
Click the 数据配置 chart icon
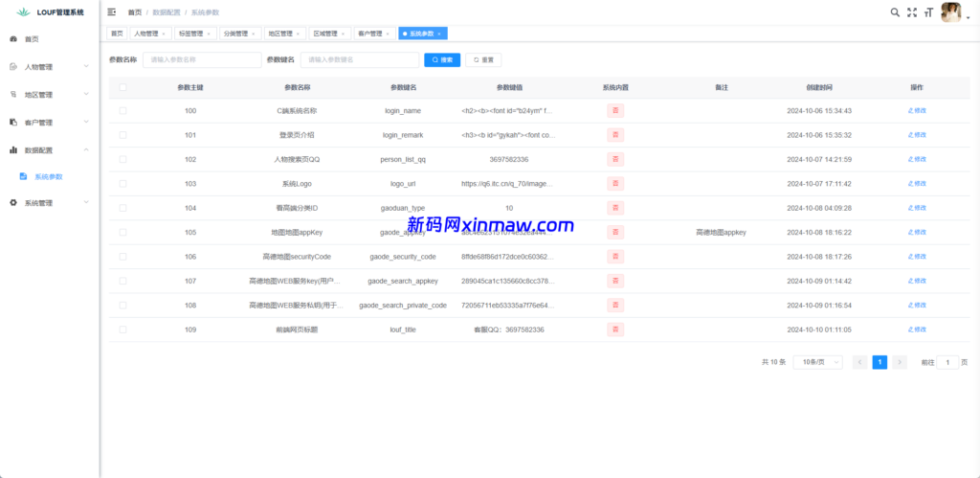[13, 150]
